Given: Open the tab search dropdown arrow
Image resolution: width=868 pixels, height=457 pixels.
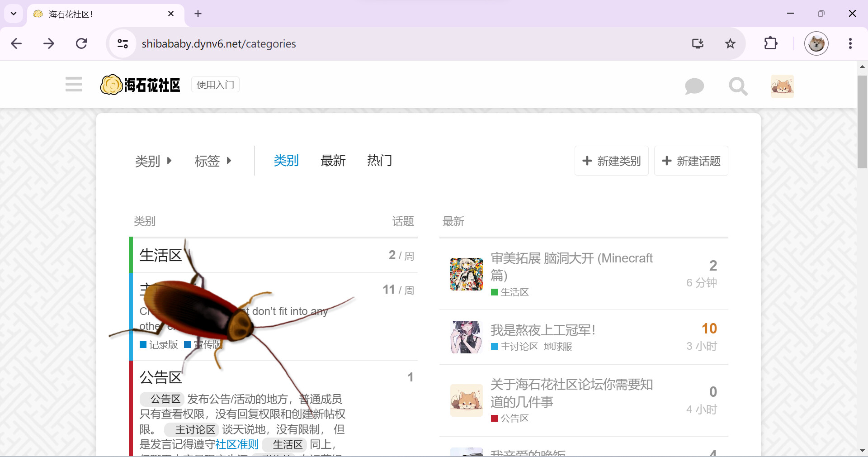Looking at the screenshot, I should pos(14,14).
